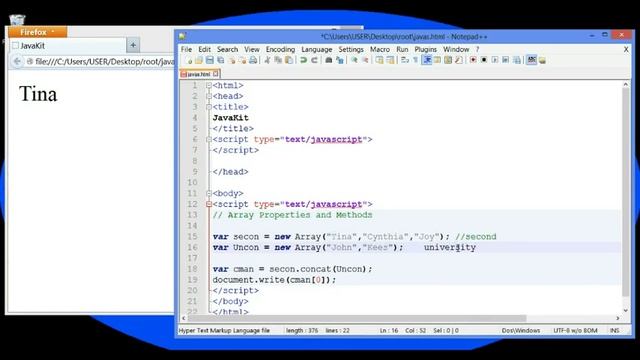The width and height of the screenshot is (640, 360).
Task: Click the editor vertical scrollbar thumb
Action: pyautogui.click(x=626, y=192)
